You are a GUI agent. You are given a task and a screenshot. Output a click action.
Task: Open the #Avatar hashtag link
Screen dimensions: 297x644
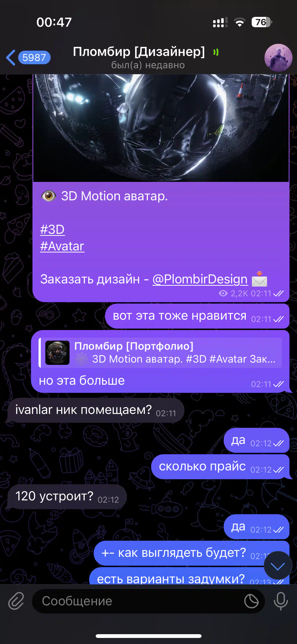click(x=62, y=246)
